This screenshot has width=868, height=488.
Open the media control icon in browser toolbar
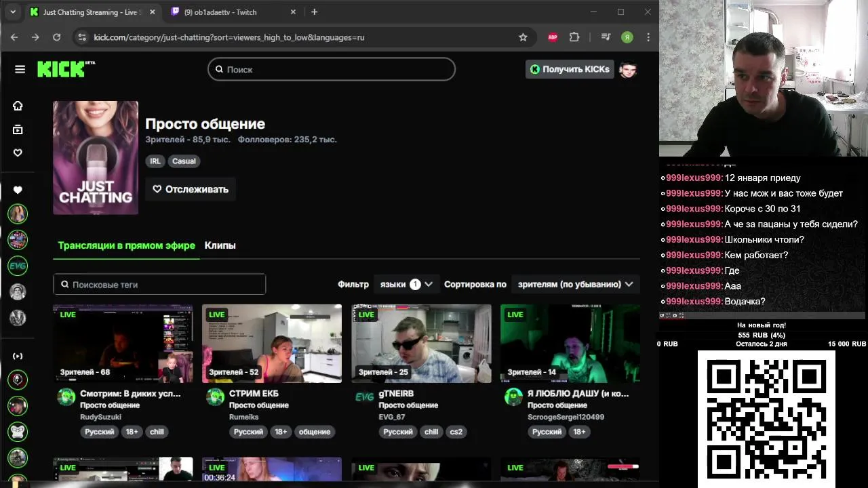point(606,37)
